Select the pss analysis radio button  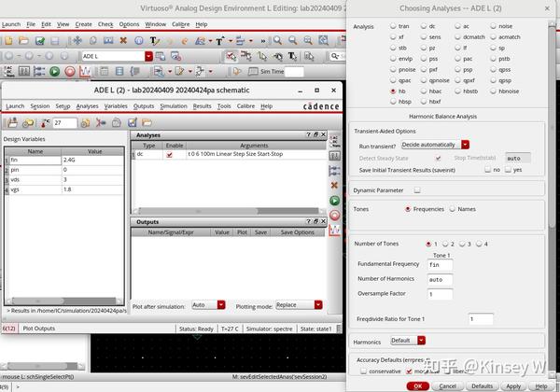click(424, 59)
